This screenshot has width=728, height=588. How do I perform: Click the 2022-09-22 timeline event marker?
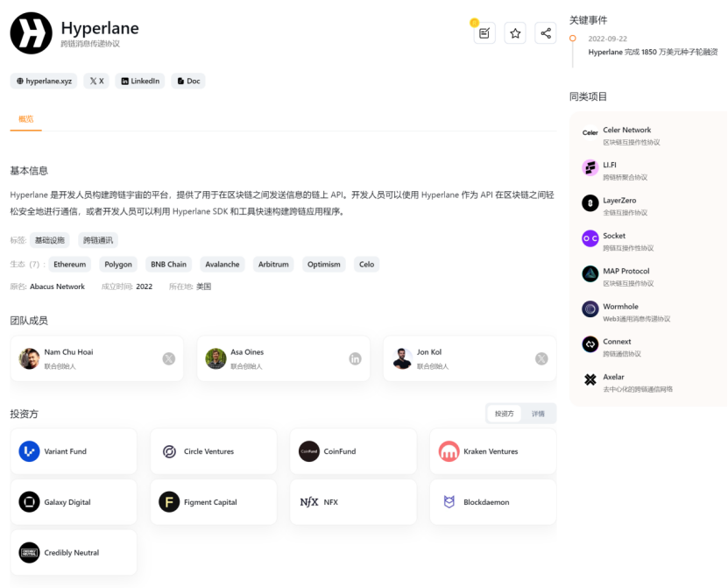coord(572,39)
